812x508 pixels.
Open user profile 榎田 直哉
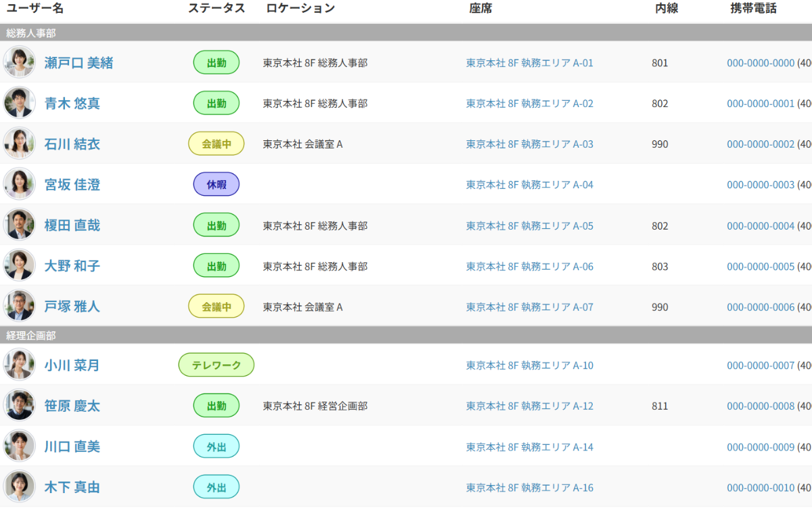[72, 226]
